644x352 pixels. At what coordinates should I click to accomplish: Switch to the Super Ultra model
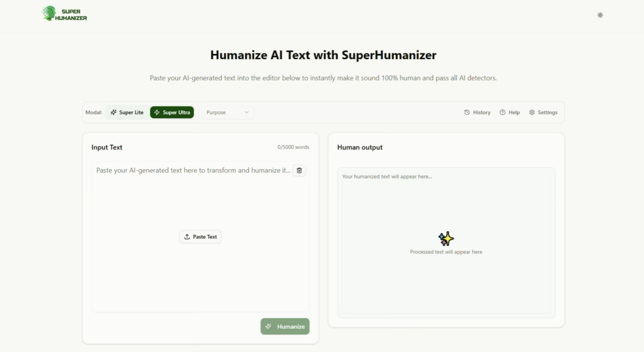172,113
